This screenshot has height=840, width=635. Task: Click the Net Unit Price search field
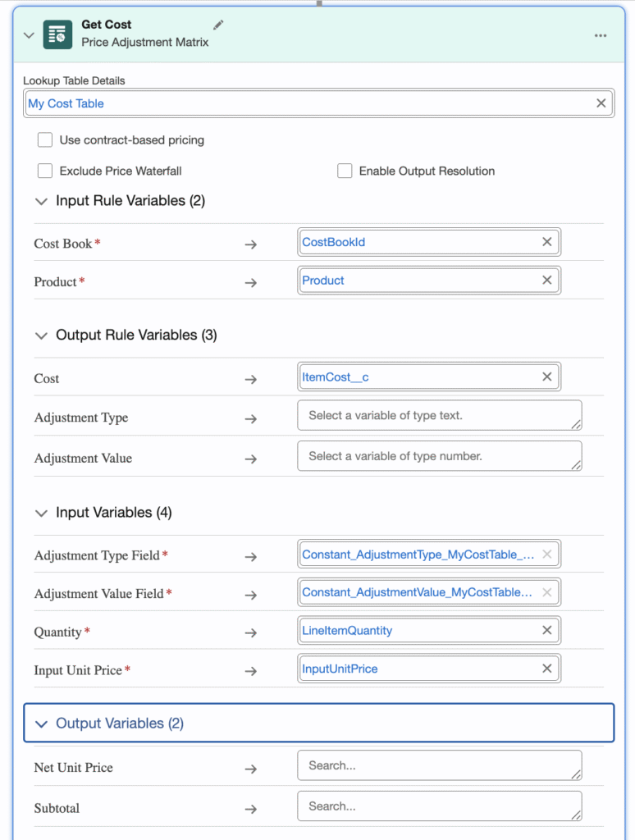(x=439, y=765)
